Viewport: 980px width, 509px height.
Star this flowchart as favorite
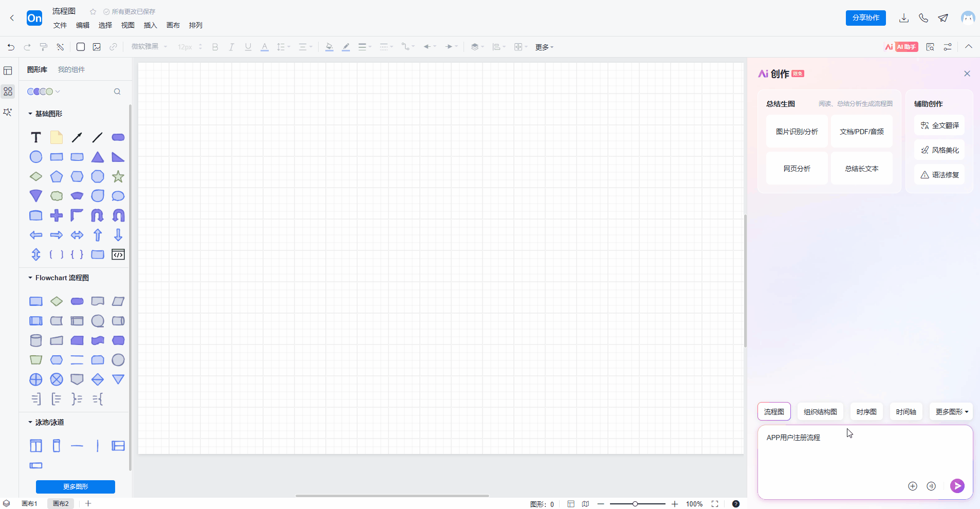coord(93,11)
